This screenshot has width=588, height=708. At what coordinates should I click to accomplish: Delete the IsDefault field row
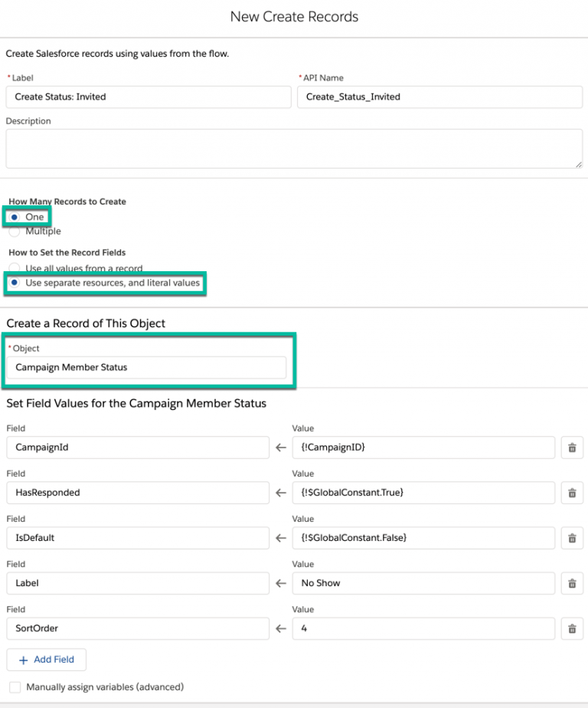point(572,538)
